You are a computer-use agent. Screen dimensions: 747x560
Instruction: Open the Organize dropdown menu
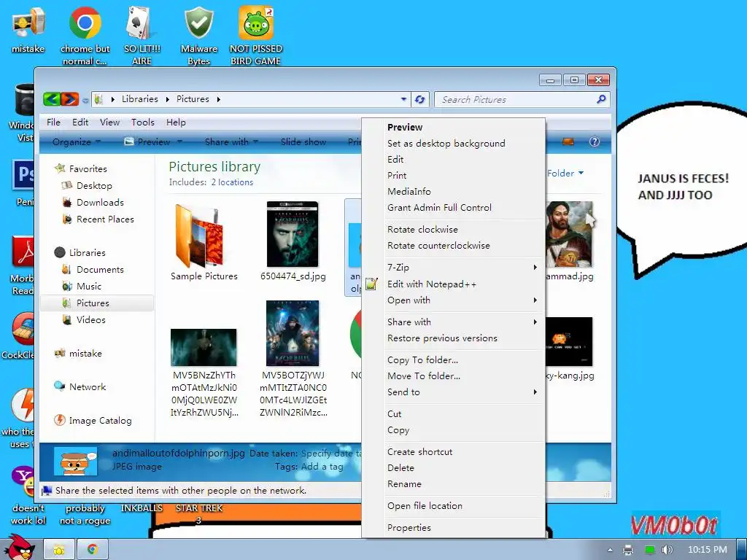click(76, 141)
